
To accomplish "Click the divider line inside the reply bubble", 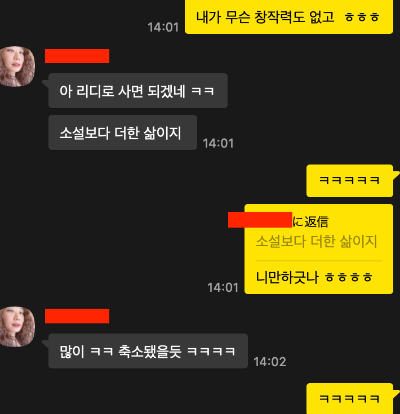I will coord(319,260).
